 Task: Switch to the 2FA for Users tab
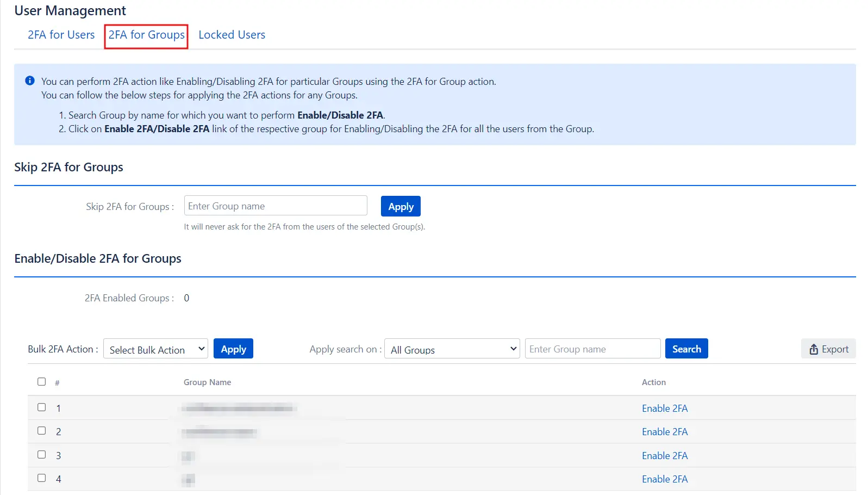pos(61,35)
